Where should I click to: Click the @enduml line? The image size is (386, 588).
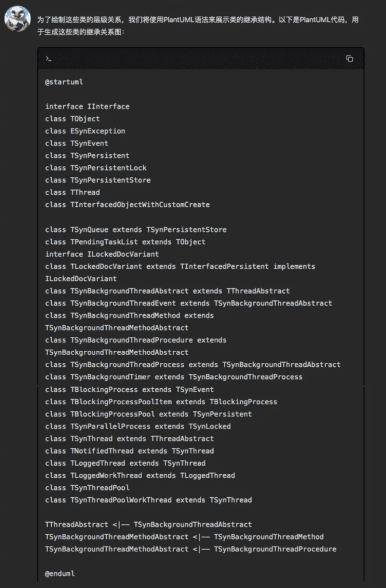pyautogui.click(x=60, y=574)
